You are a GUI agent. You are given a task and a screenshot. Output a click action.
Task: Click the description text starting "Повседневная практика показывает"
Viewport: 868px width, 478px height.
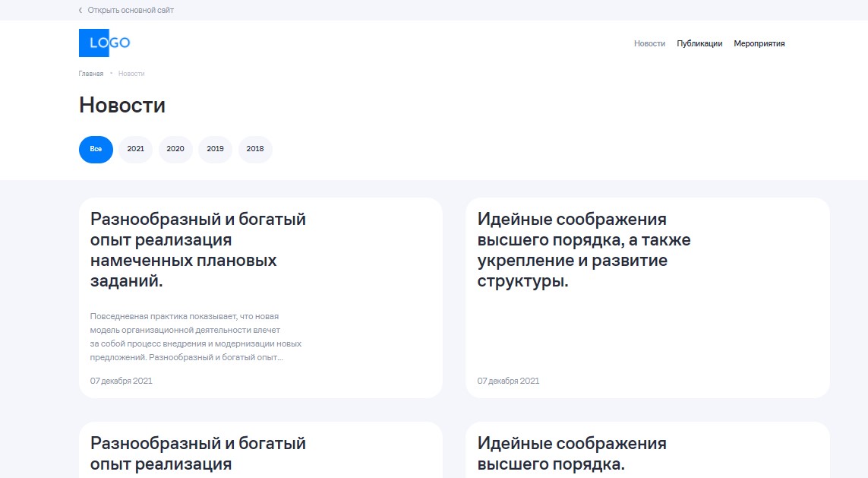[x=196, y=334]
